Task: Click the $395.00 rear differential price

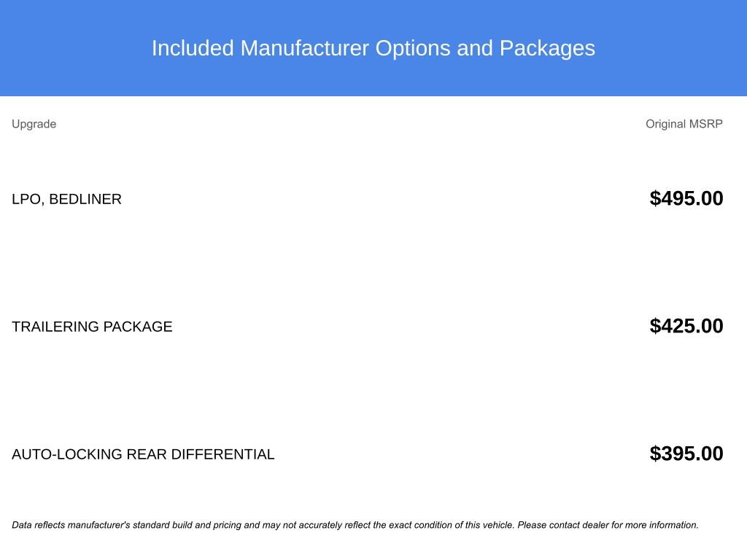Action: tap(686, 454)
